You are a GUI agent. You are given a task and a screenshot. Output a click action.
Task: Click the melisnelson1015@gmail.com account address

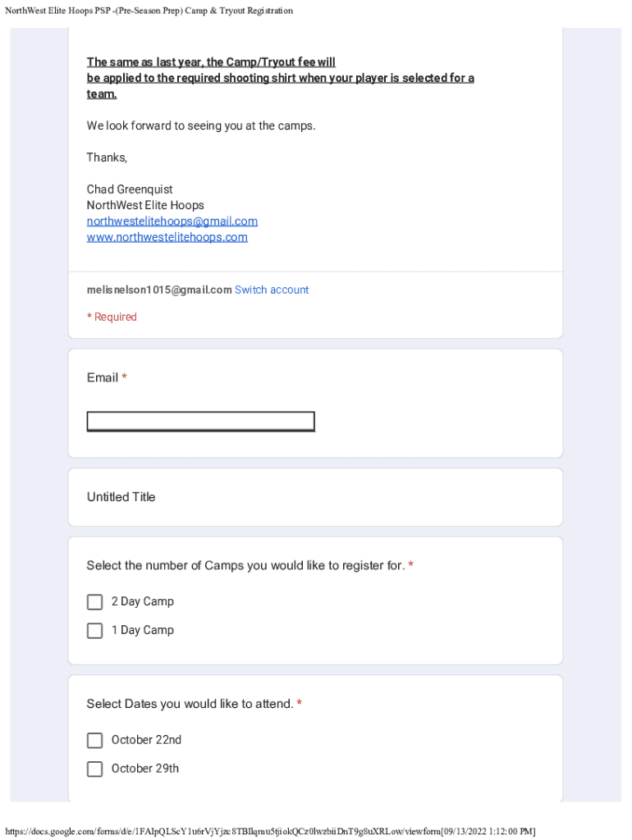point(159,290)
